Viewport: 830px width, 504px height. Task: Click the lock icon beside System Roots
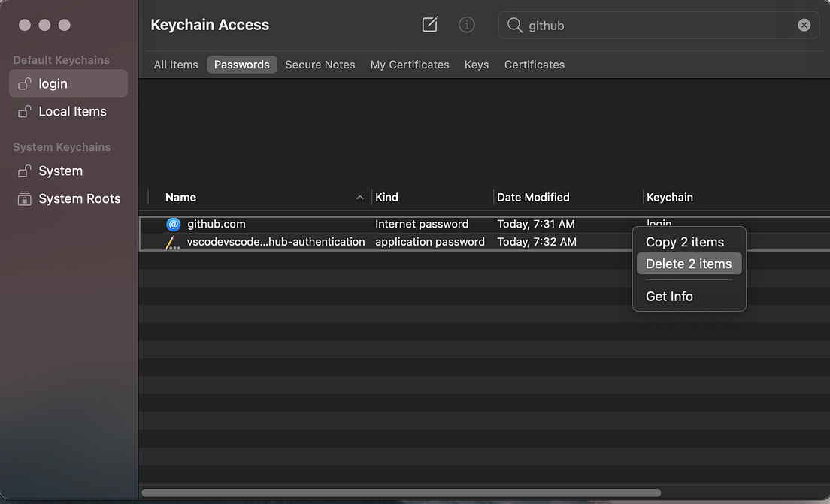[x=23, y=198]
